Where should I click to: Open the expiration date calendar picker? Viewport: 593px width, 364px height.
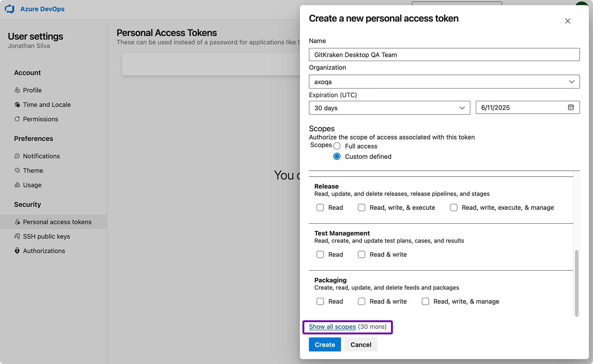point(571,107)
